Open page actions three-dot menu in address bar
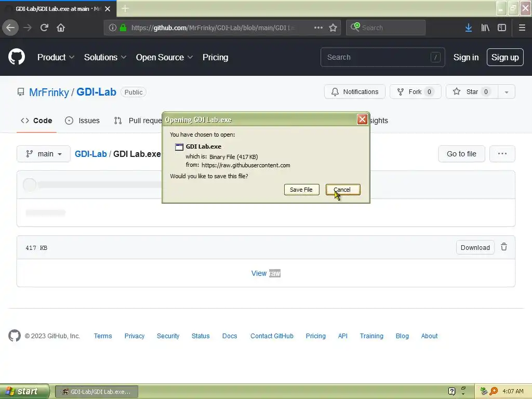 (318, 28)
